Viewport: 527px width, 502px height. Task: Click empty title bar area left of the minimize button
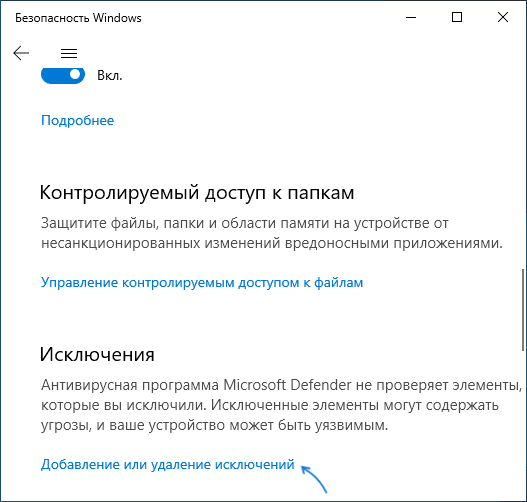click(x=269, y=17)
